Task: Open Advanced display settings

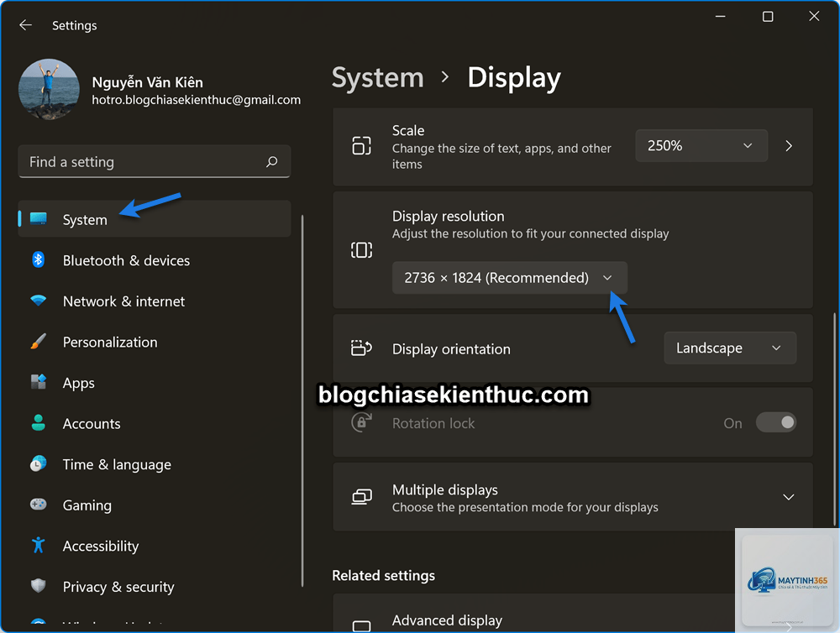Action: pos(533,613)
